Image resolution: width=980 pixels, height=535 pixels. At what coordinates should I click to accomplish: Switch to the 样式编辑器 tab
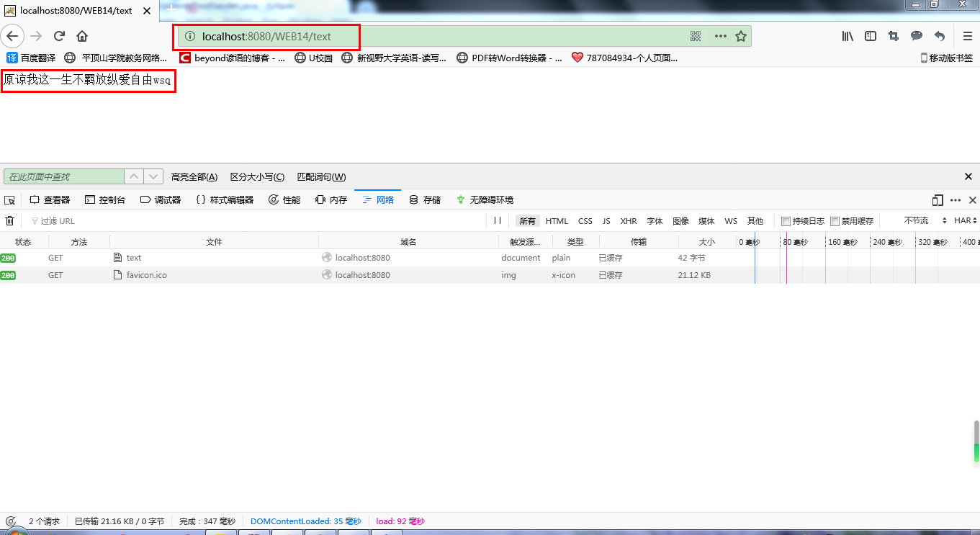(225, 200)
